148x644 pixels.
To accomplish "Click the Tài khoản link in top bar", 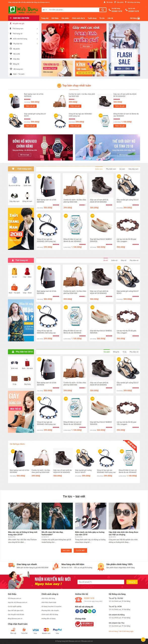I will 108,2.
